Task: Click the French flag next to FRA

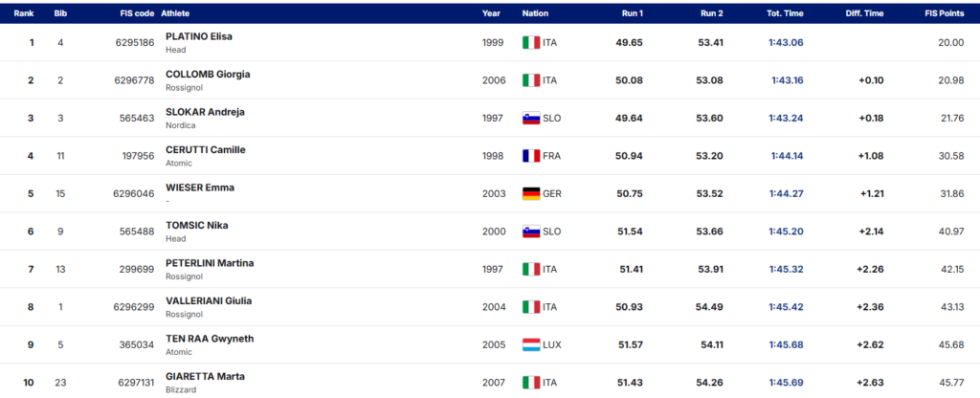Action: coord(530,156)
